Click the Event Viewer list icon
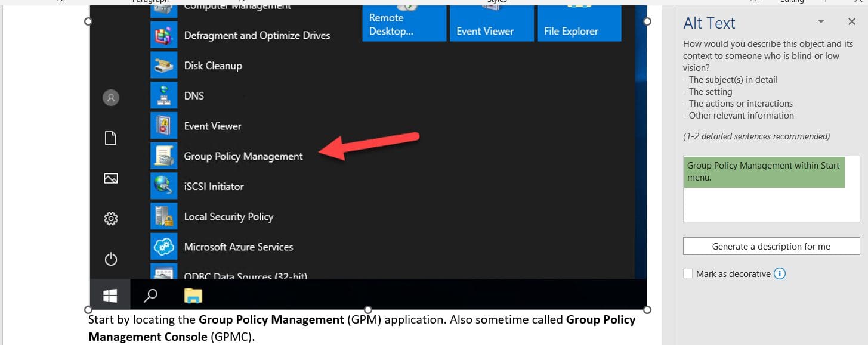This screenshot has height=345, width=868. pyautogui.click(x=163, y=126)
